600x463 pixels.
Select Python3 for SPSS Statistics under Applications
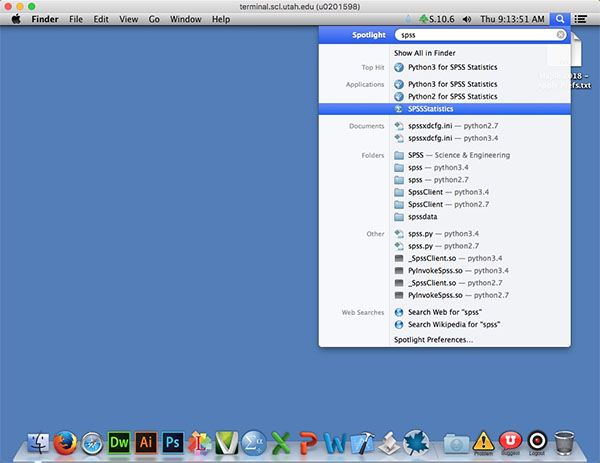pos(444,84)
